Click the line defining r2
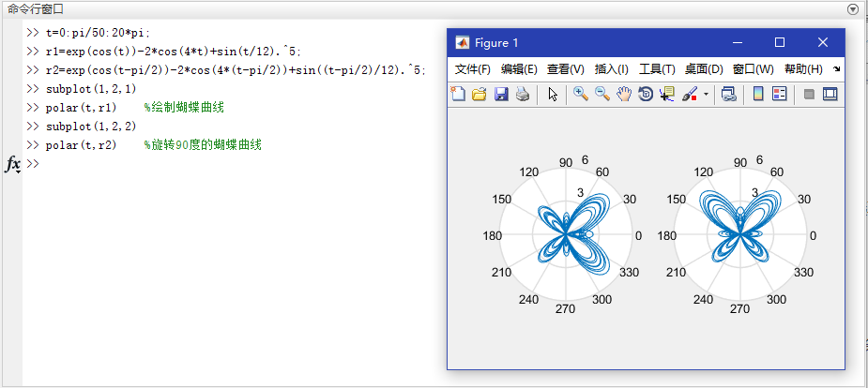Screen dimensions: 868x388 [236, 70]
